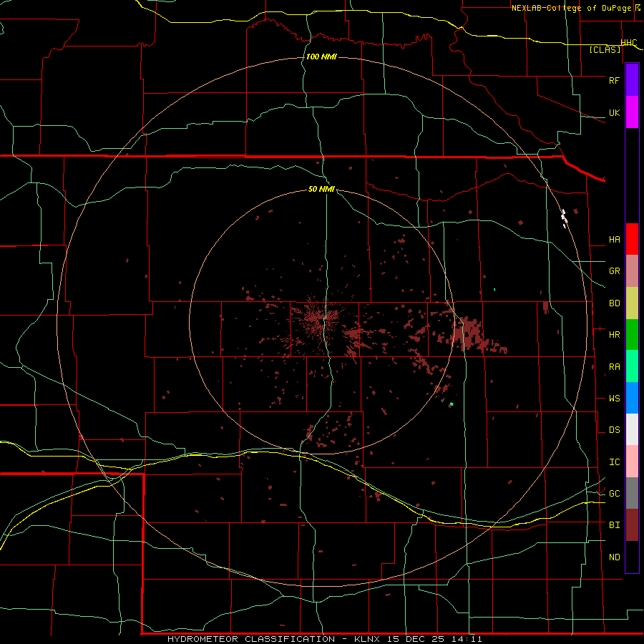Image resolution: width=644 pixels, height=644 pixels.
Task: Select the BD yellow legend color block
Action: [x=632, y=303]
